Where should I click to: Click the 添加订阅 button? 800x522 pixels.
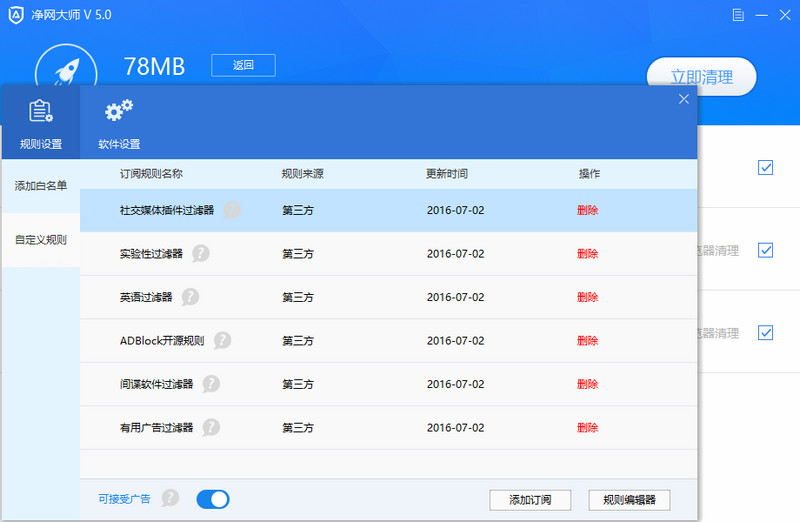point(529,500)
